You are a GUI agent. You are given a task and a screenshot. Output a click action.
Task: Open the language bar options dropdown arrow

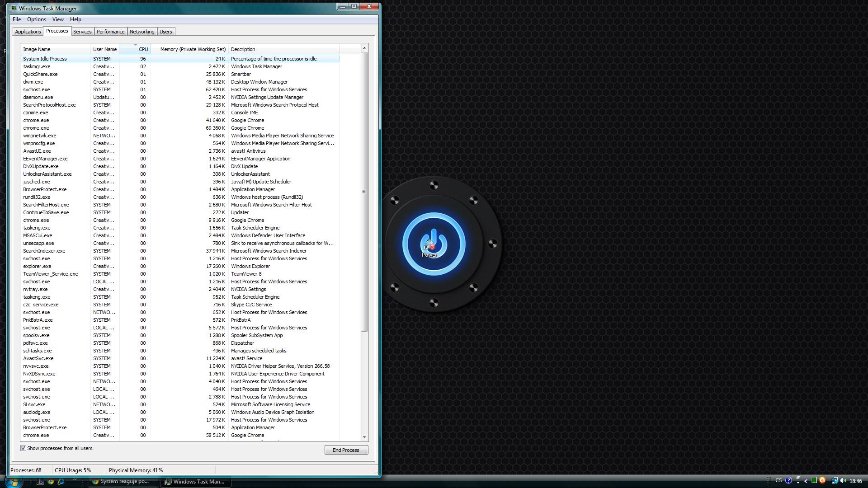coord(798,483)
